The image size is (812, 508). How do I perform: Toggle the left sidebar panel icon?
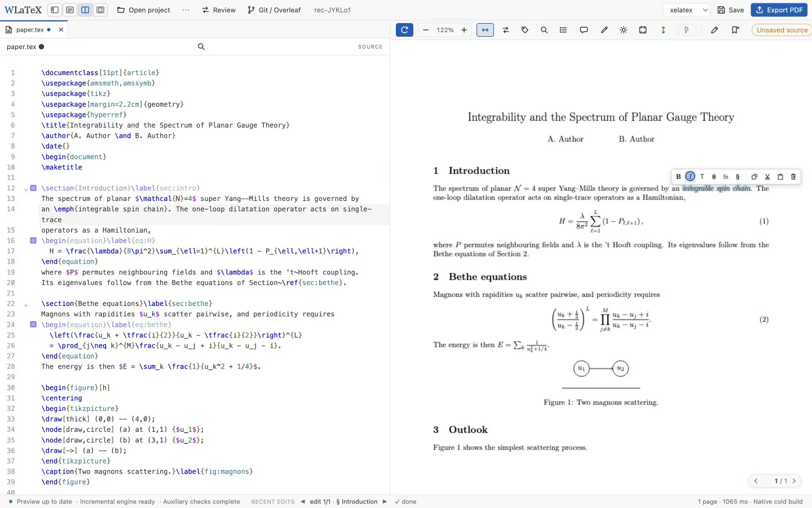click(55, 10)
